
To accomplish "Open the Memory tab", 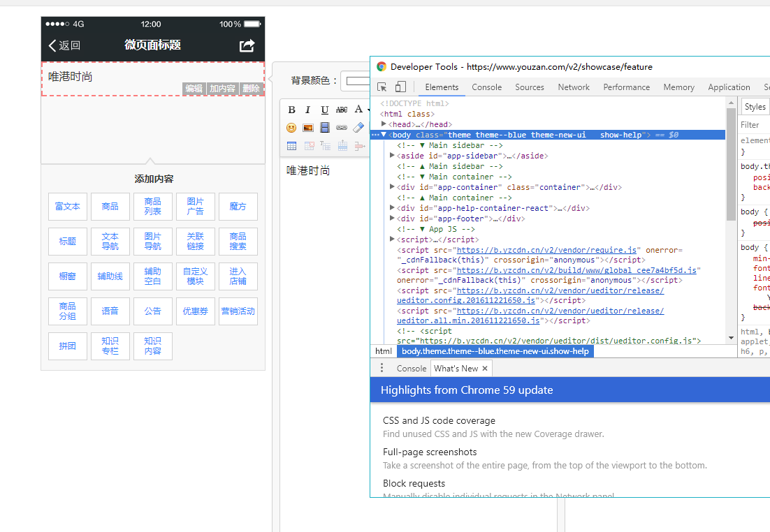I will coord(678,87).
